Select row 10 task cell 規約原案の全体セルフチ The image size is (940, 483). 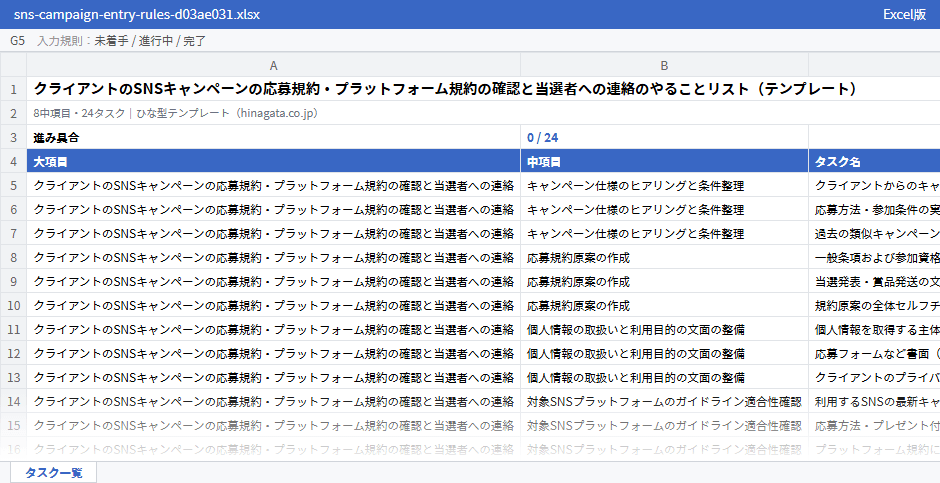point(874,305)
